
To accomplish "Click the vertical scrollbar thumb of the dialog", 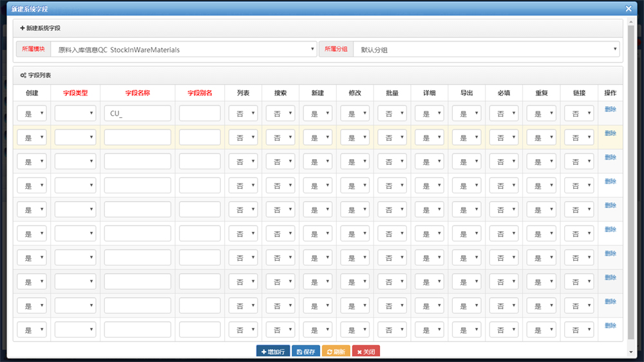I will click(631, 182).
